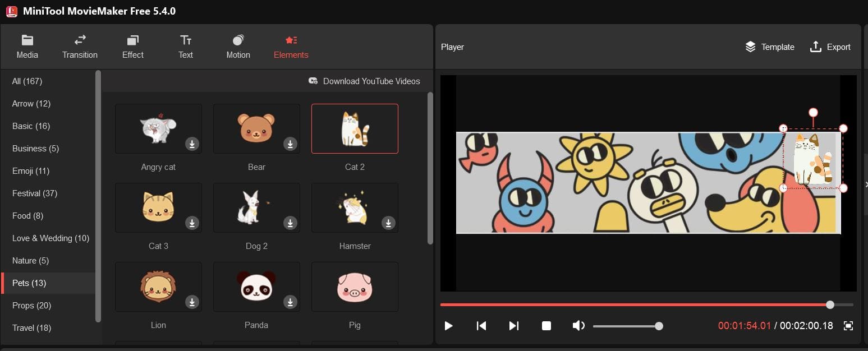Open the Media tab
The image size is (868, 351).
[27, 47]
